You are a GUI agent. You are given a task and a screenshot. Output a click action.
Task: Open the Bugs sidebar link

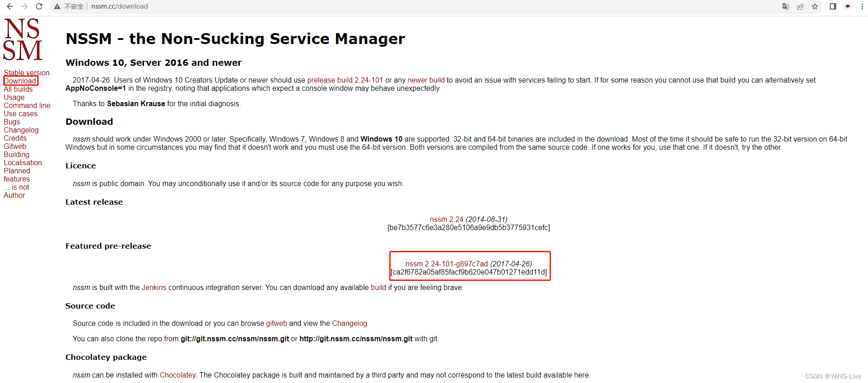point(12,122)
